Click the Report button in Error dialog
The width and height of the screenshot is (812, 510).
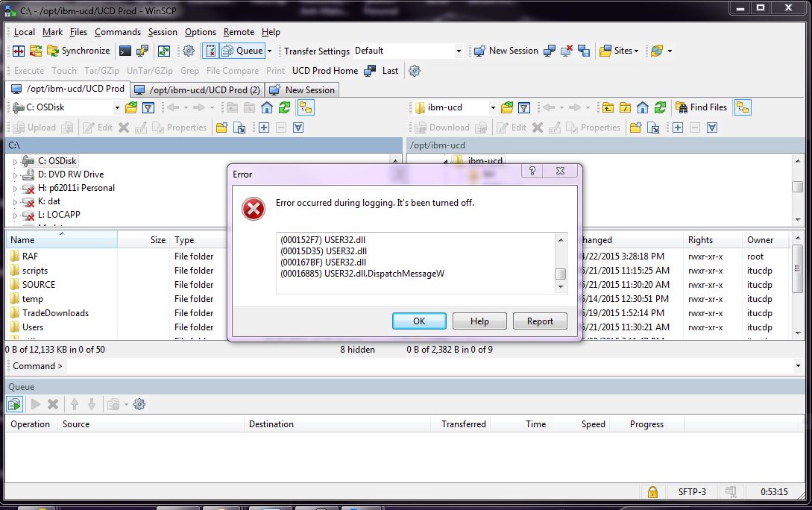pos(540,321)
